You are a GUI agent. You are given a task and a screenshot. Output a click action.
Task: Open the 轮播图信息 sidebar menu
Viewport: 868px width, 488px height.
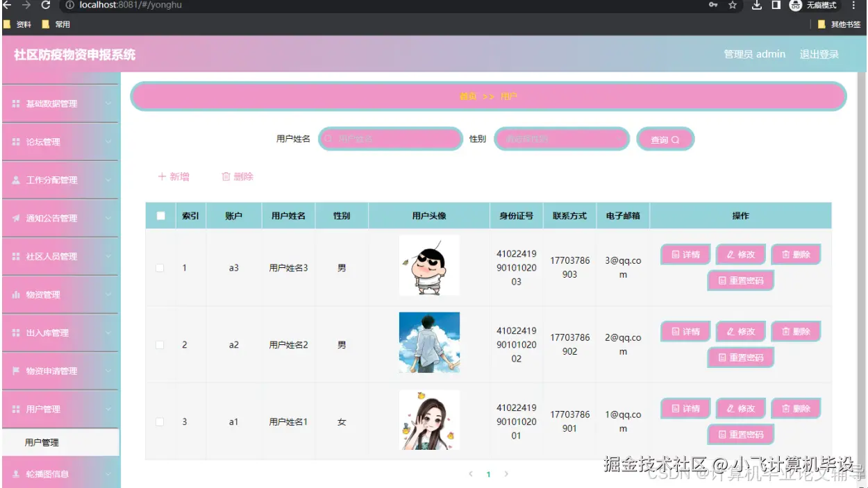pyautogui.click(x=60, y=474)
